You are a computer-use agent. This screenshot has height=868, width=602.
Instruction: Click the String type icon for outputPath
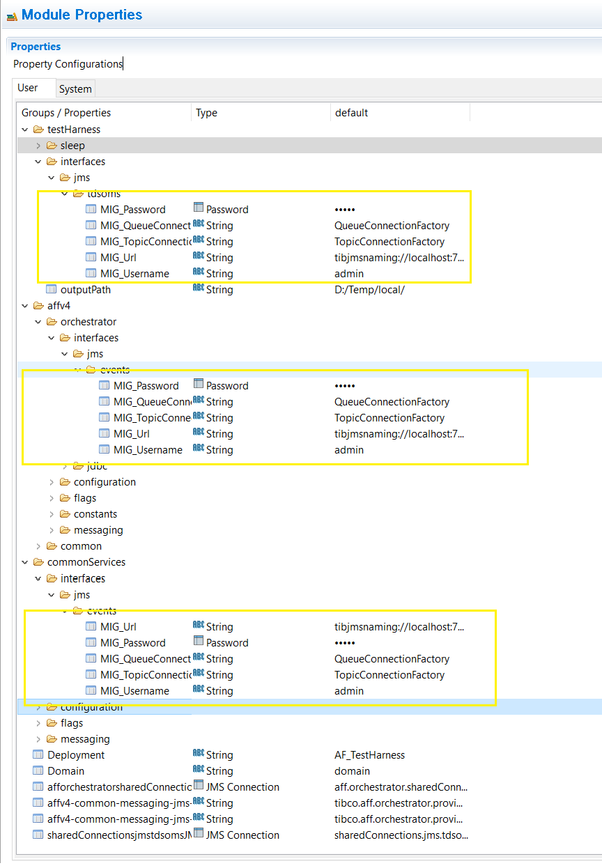(199, 289)
